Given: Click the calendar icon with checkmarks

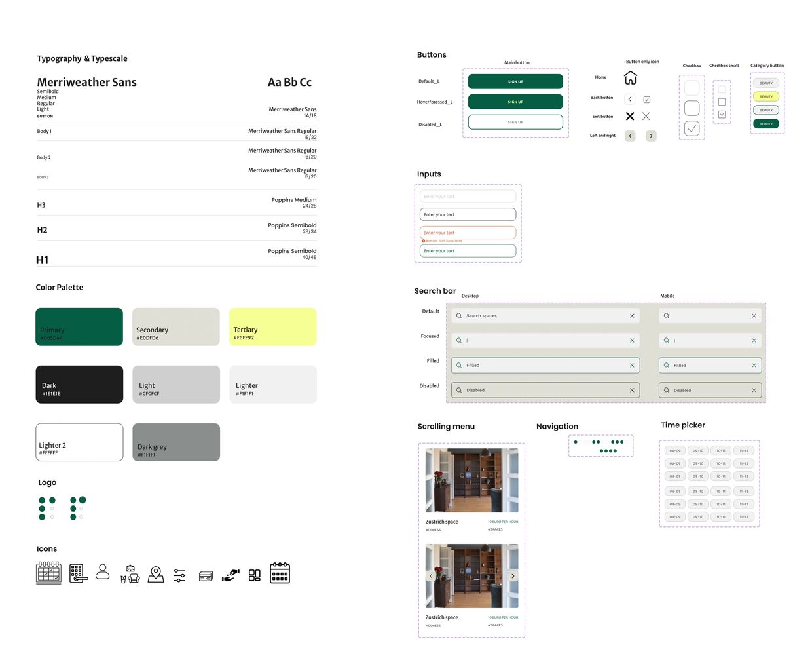Looking at the screenshot, I should pos(48,573).
